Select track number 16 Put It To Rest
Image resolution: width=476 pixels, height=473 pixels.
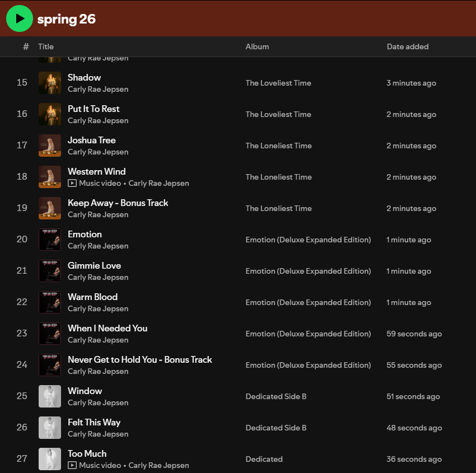(94, 109)
